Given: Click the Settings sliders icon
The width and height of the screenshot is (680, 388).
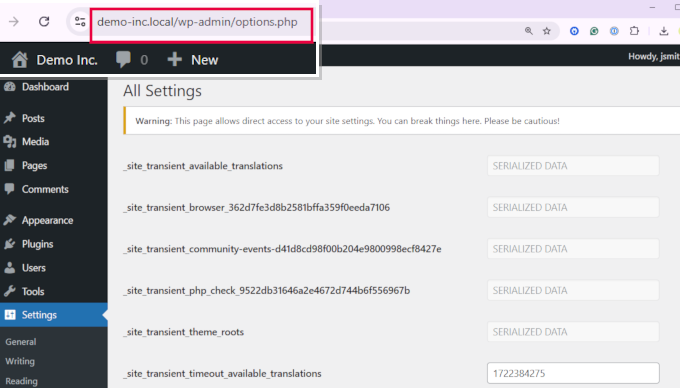Looking at the screenshot, I should [10, 315].
